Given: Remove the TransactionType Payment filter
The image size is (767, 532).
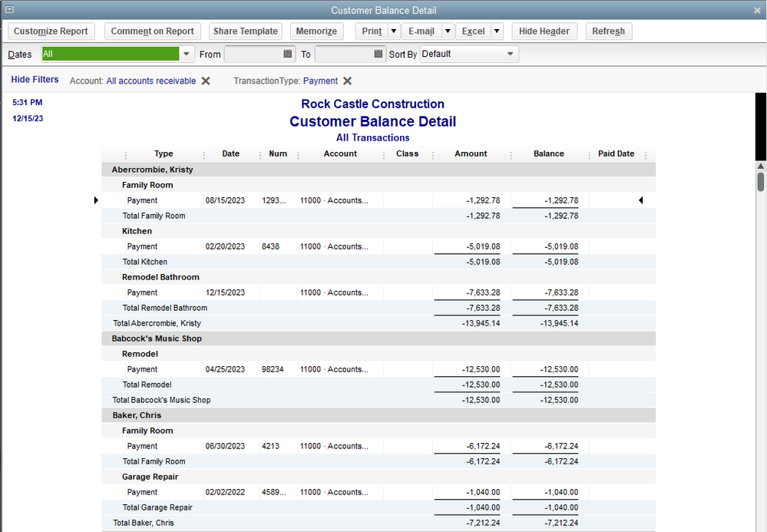Looking at the screenshot, I should [347, 81].
